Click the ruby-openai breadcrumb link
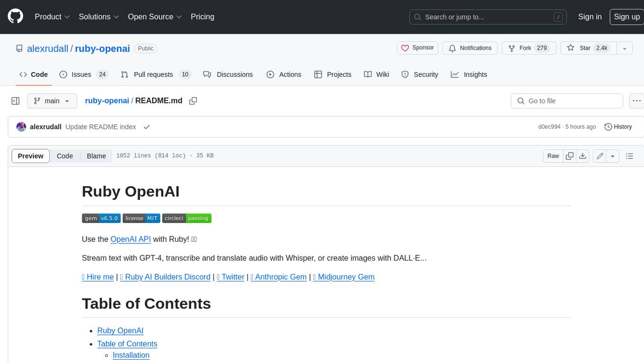The height and width of the screenshot is (362, 644). [x=107, y=100]
